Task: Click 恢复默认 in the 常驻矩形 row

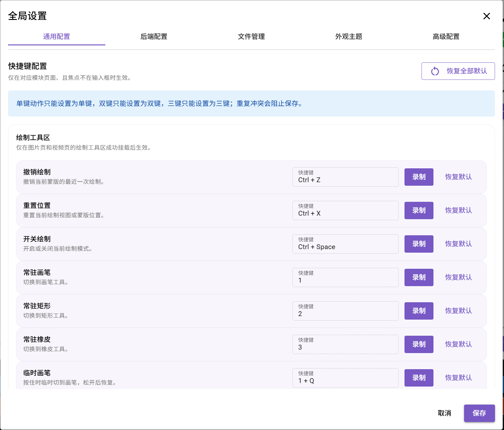Action: tap(459, 311)
